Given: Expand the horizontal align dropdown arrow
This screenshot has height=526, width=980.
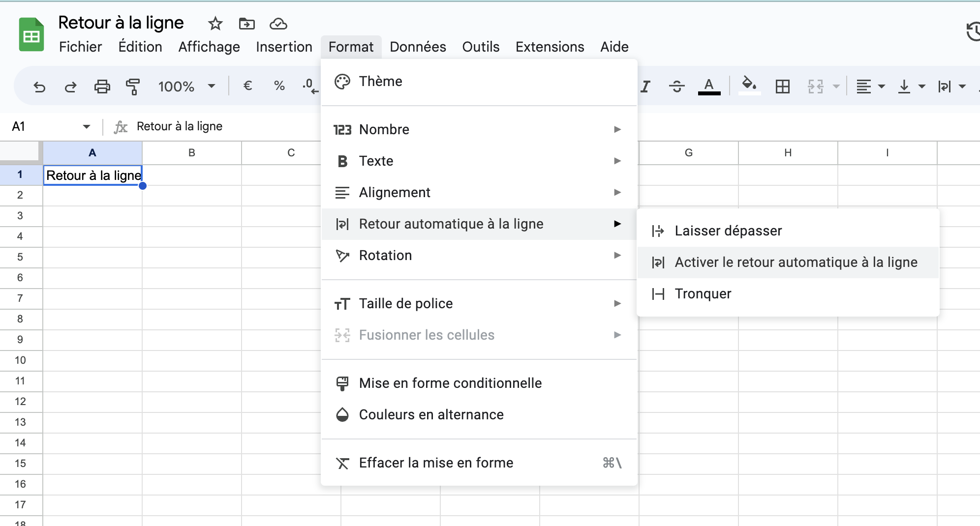Looking at the screenshot, I should 881,86.
